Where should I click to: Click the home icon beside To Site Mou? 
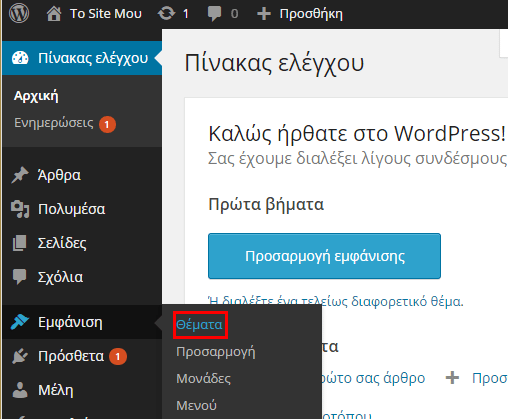[54, 14]
